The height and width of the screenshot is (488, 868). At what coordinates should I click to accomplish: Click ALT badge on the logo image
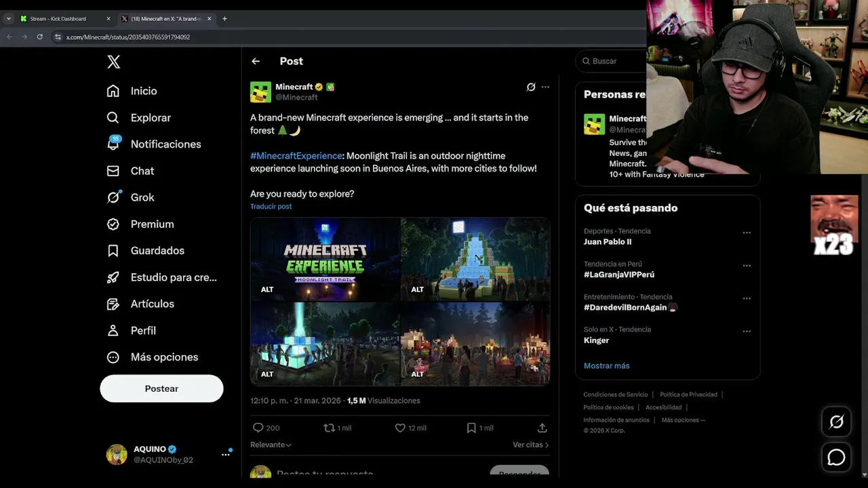[267, 289]
